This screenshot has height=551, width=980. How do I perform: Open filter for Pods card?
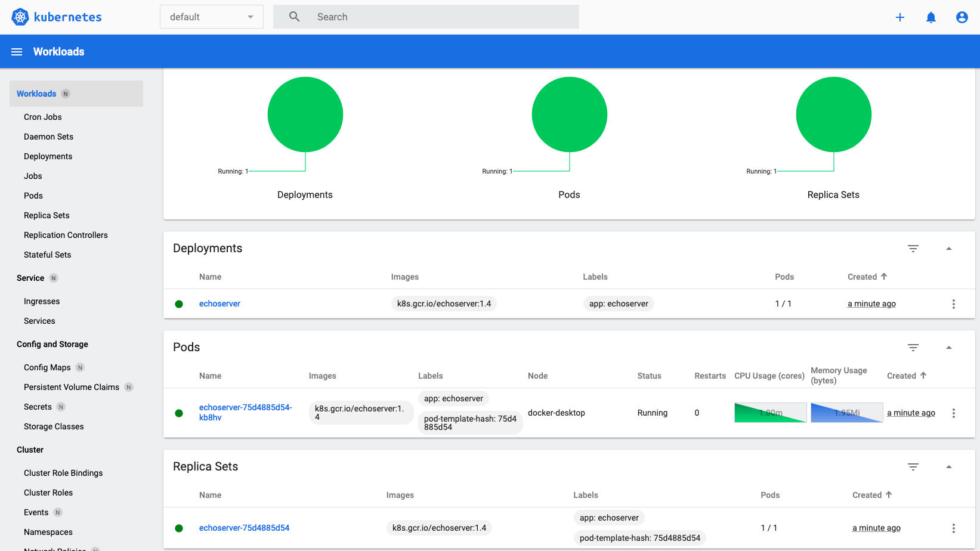pyautogui.click(x=913, y=348)
